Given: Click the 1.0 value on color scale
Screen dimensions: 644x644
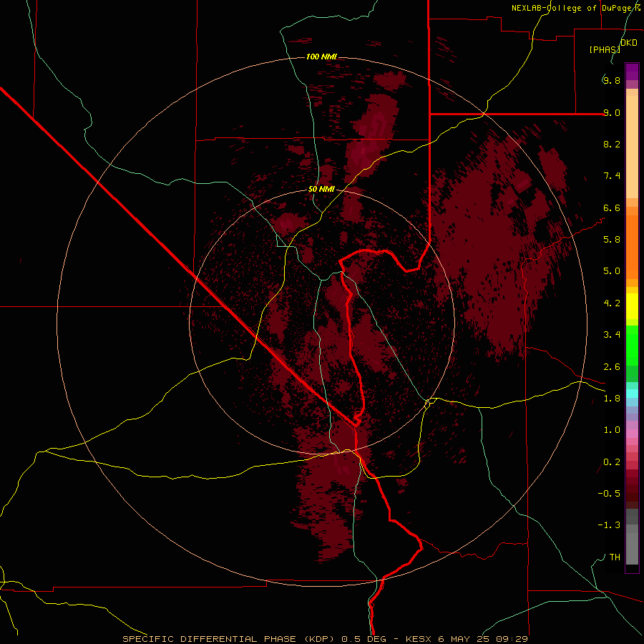Looking at the screenshot, I should click(x=612, y=430).
